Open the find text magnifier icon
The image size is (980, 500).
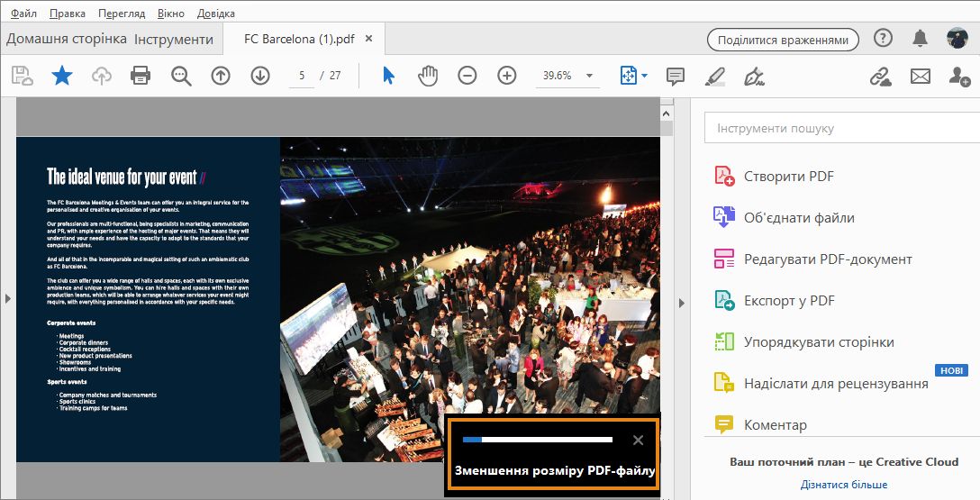181,76
